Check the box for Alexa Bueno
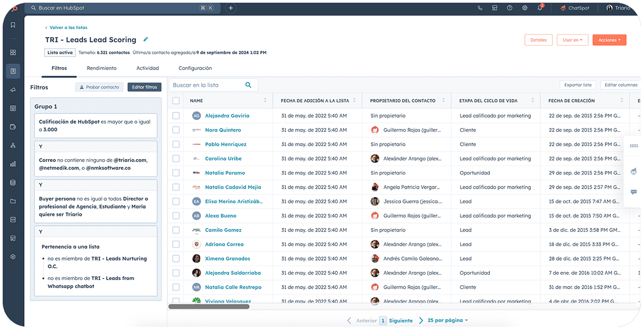Viewport: 644px width, 330px height. coord(176,216)
